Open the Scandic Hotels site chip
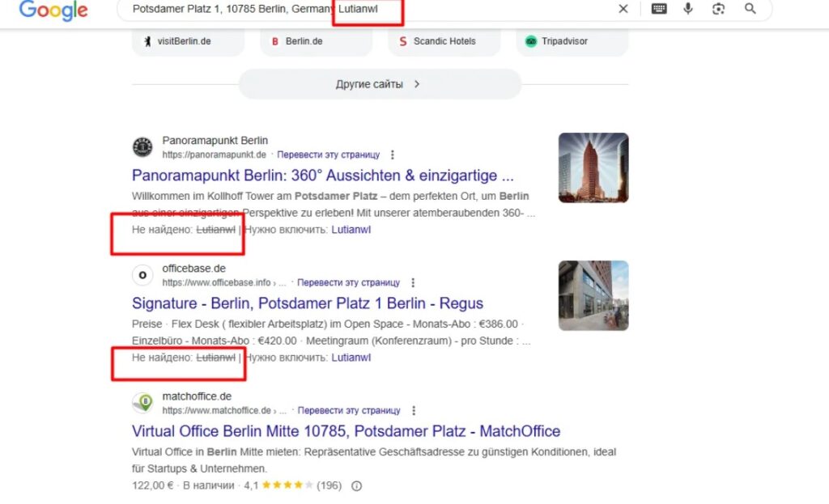 [x=444, y=41]
